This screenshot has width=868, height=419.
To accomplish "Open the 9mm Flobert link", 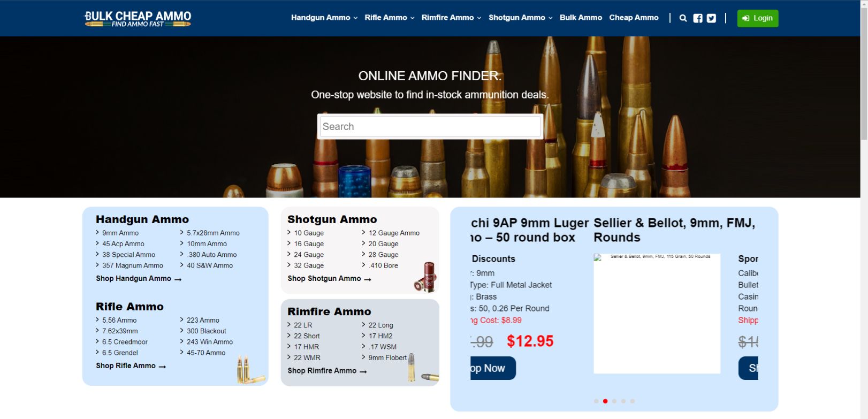I will click(x=387, y=357).
